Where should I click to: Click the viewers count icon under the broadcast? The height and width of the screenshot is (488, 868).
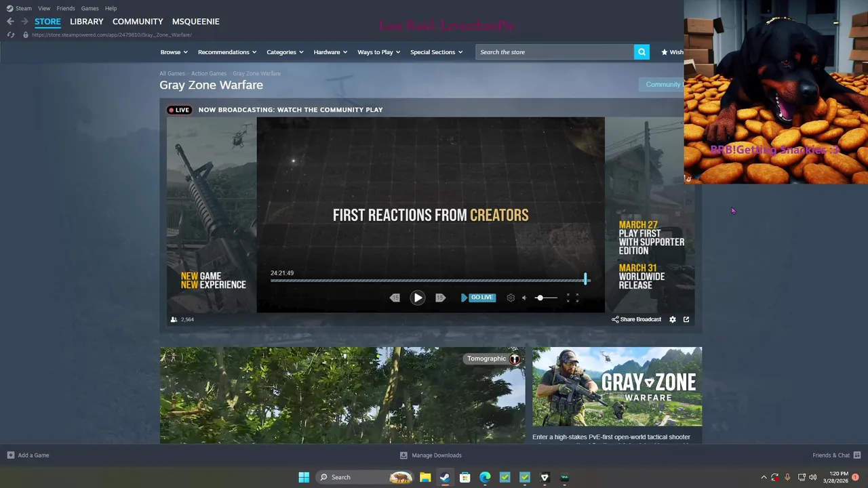coord(174,319)
